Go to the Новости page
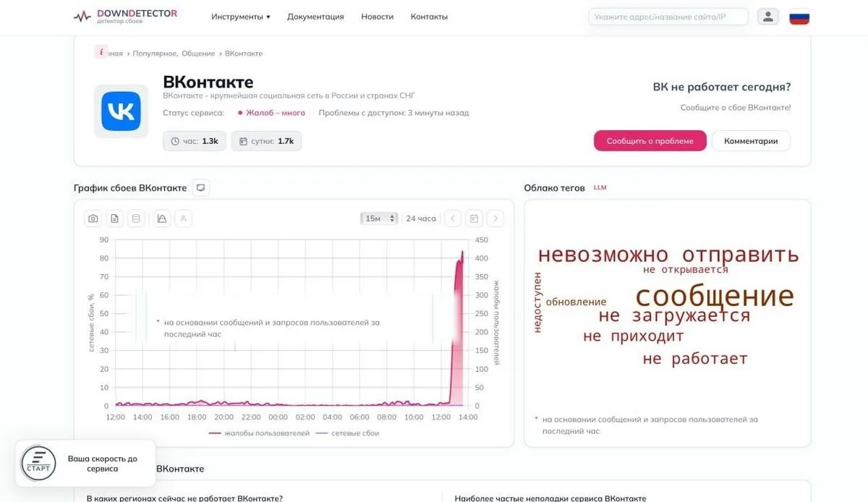This screenshot has width=868, height=502. [378, 17]
